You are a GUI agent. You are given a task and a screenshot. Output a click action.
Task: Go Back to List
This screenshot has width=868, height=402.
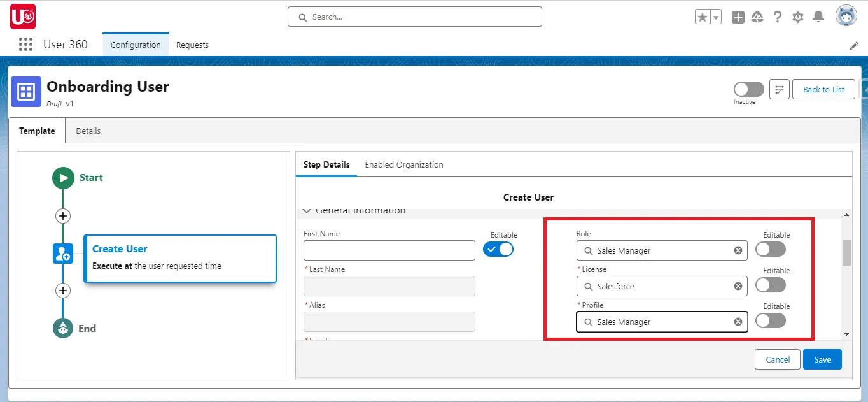823,89
